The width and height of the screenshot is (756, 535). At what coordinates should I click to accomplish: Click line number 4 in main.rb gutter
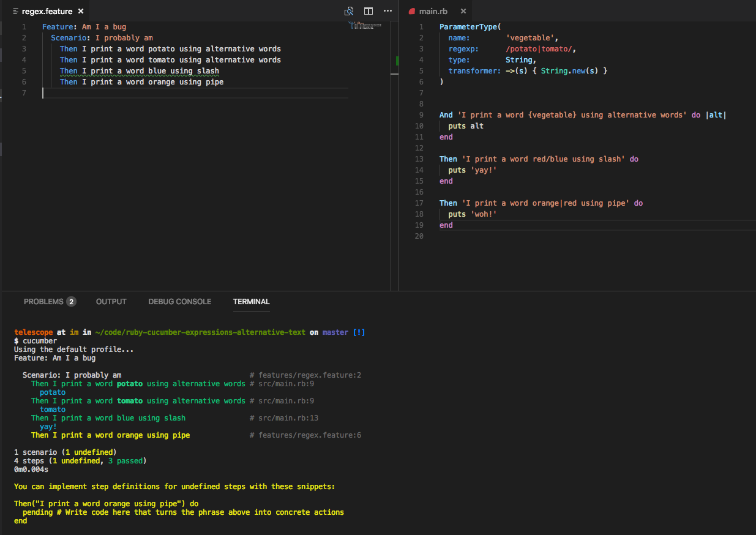[x=421, y=60]
